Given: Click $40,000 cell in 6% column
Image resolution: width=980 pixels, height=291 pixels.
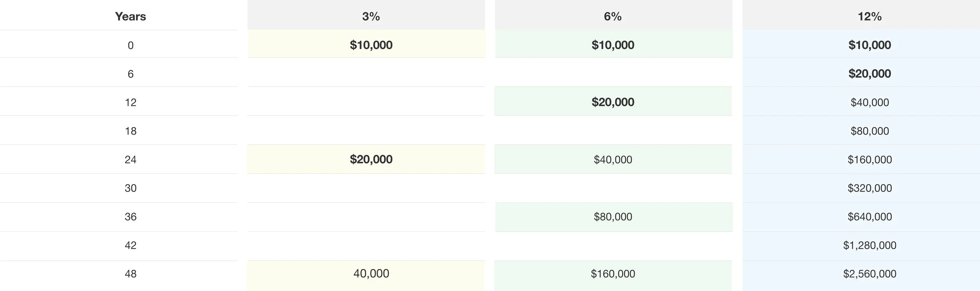Looking at the screenshot, I should click(613, 160).
